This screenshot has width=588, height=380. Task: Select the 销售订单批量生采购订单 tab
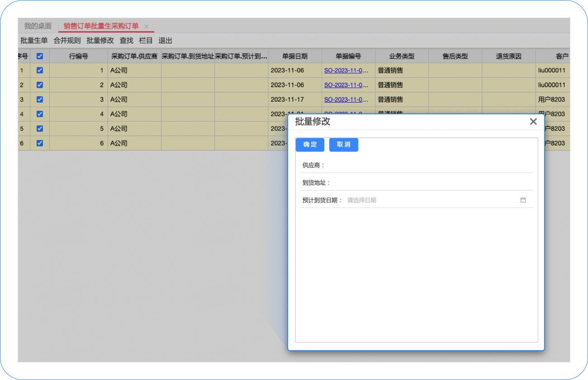click(x=101, y=26)
